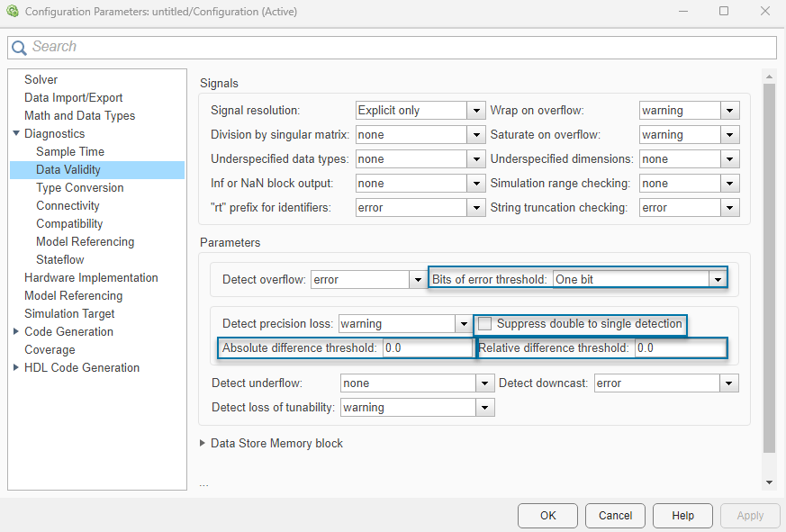Open Division by singular matrix dropdown
786x532 pixels.
pyautogui.click(x=420, y=134)
